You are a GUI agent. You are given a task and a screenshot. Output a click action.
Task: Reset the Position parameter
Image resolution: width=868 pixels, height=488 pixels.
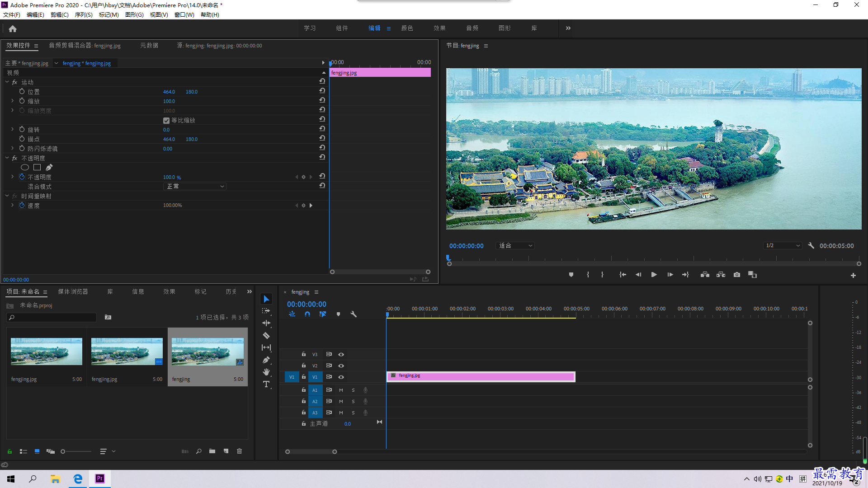322,91
